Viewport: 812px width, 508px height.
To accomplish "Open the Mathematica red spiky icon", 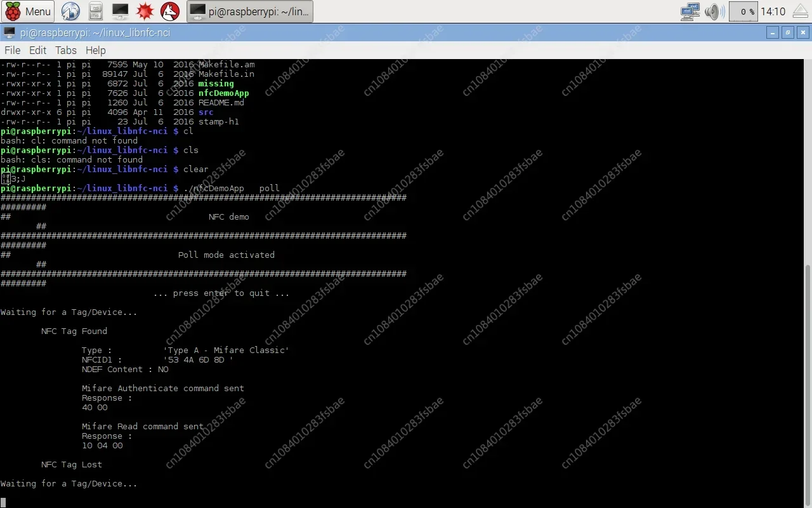I will pyautogui.click(x=145, y=11).
